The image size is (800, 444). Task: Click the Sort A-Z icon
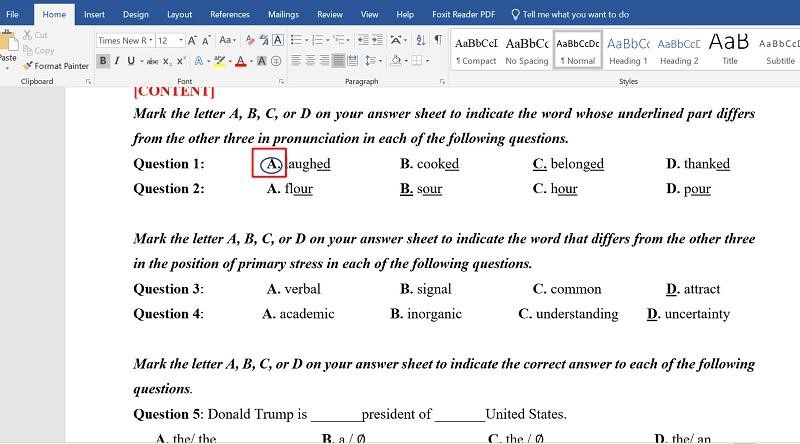[420, 40]
